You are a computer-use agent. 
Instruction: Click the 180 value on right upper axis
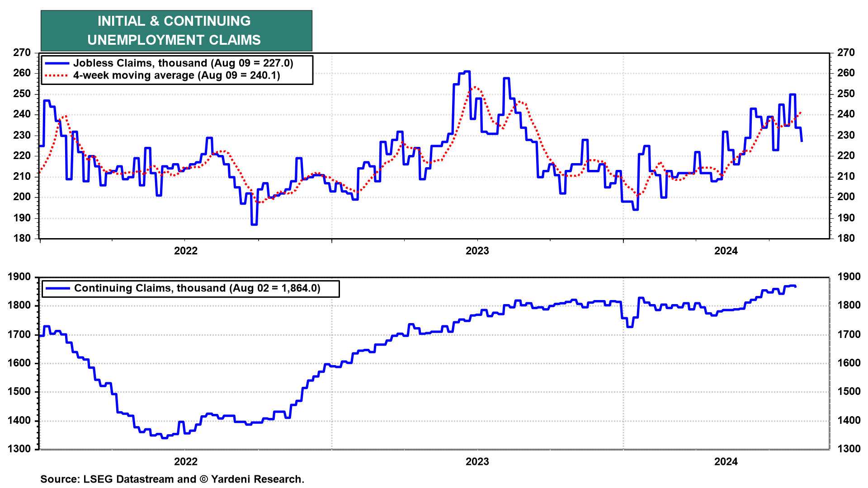[846, 238]
